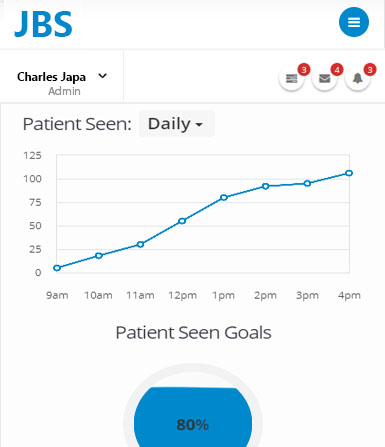This screenshot has width=385, height=447.
Task: Open the hamburger menu button
Action: coord(354,22)
